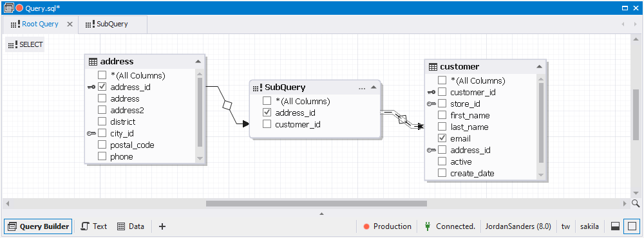Click the previous tab scroll arrow
The height and width of the screenshot is (238, 644).
click(x=623, y=24)
